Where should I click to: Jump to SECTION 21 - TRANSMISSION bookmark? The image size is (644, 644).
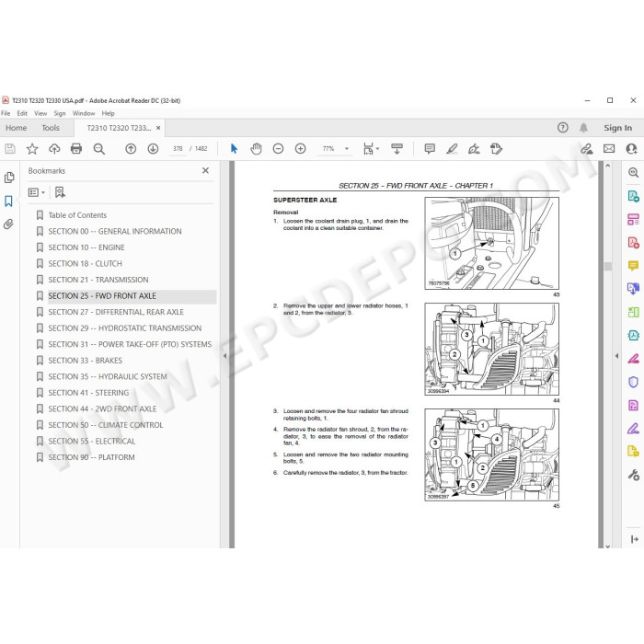pyautogui.click(x=98, y=280)
